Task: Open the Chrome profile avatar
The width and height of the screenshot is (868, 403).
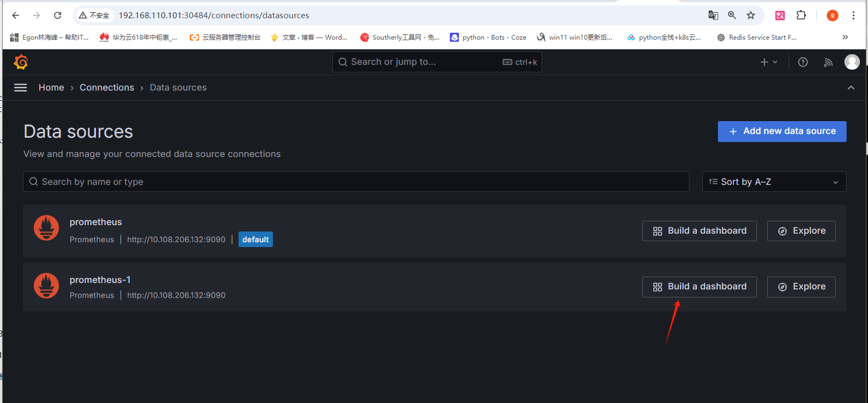Action: pos(832,16)
